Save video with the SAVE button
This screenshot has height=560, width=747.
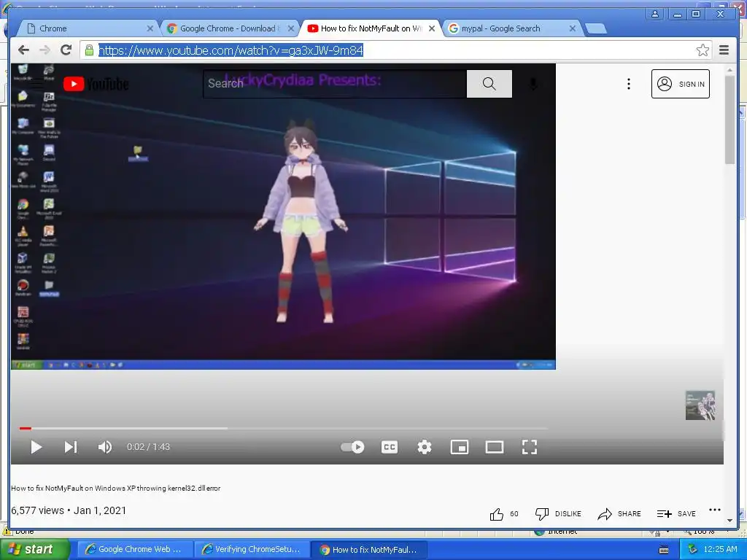tap(676, 514)
